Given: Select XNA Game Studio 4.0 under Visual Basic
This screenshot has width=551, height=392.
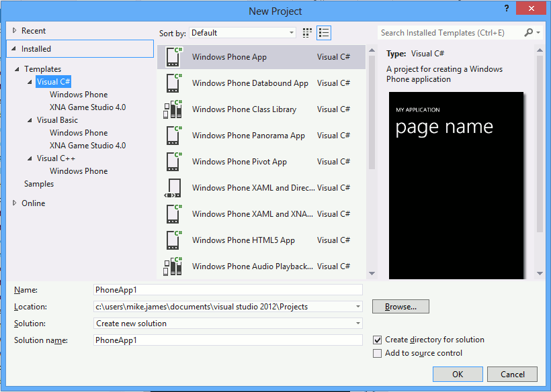Looking at the screenshot, I should click(x=88, y=145).
